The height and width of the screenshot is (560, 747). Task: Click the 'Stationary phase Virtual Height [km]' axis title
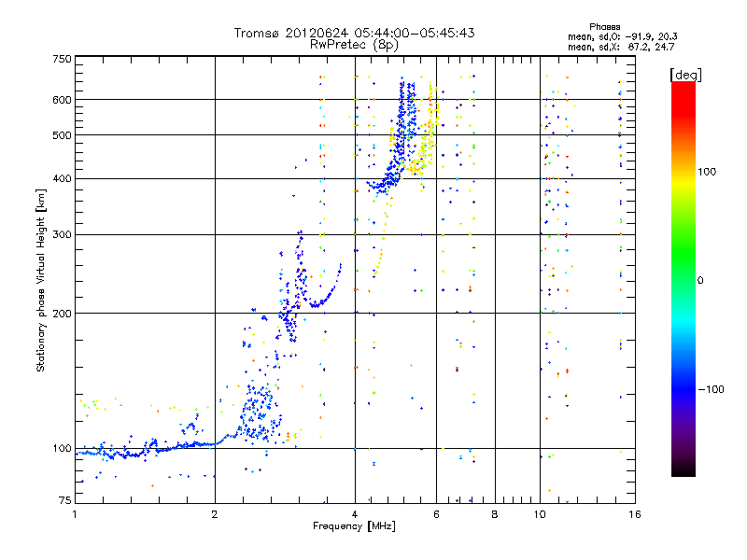[41, 281]
